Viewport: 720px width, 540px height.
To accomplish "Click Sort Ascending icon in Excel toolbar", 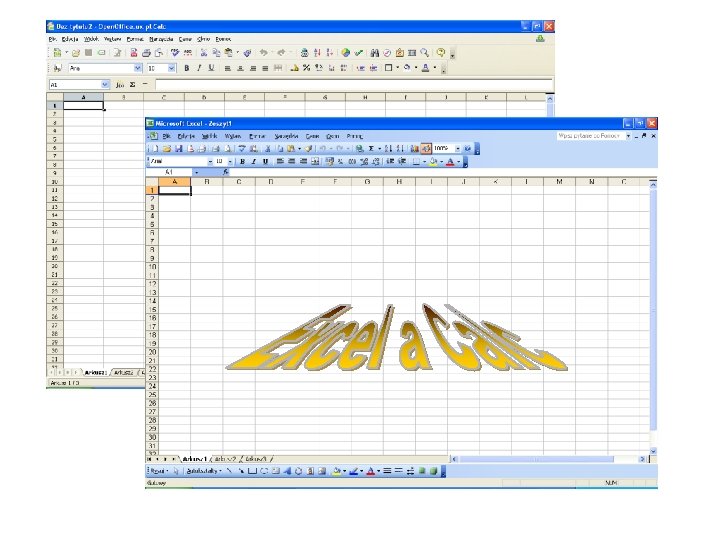I will point(388,149).
